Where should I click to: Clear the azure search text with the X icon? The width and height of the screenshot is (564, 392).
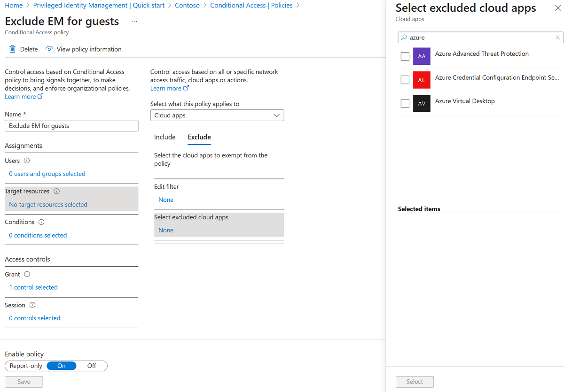(x=558, y=38)
